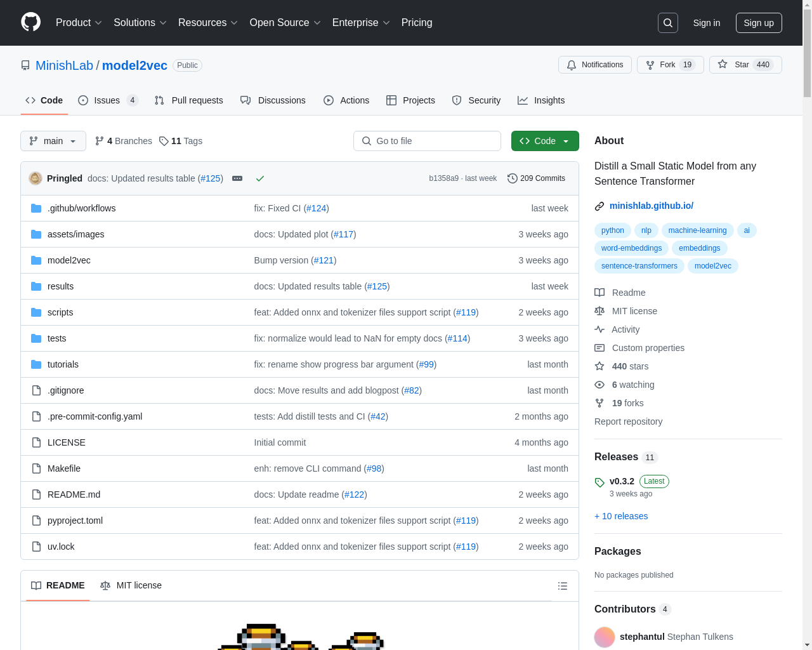Switch to the Insights tab
Viewport: 812px width, 650px height.
tap(541, 100)
